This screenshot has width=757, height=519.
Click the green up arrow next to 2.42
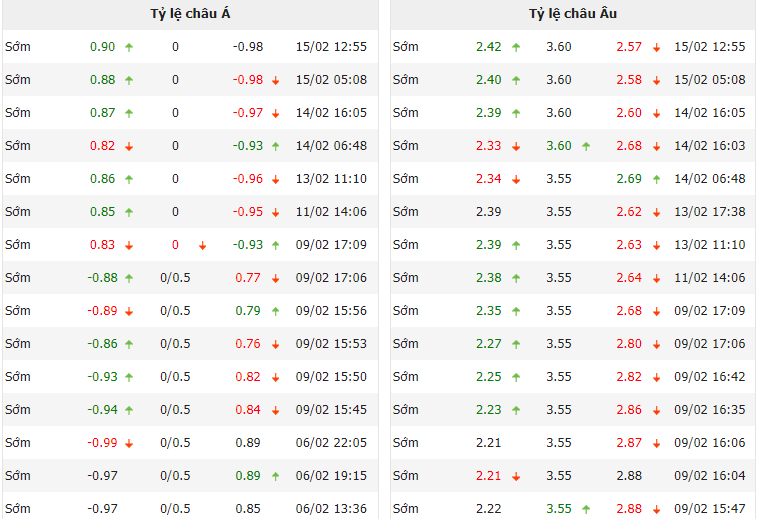click(x=516, y=47)
